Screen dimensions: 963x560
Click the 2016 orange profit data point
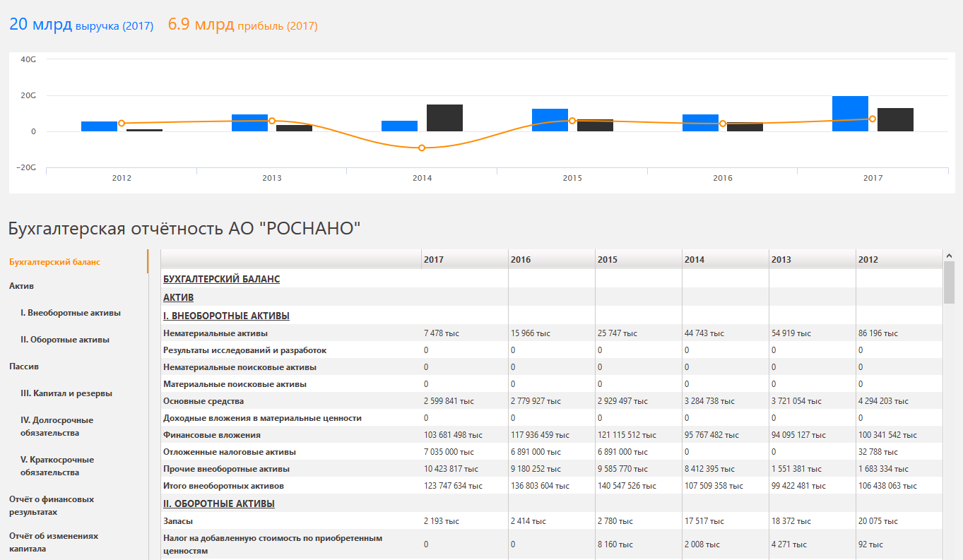pos(723,124)
